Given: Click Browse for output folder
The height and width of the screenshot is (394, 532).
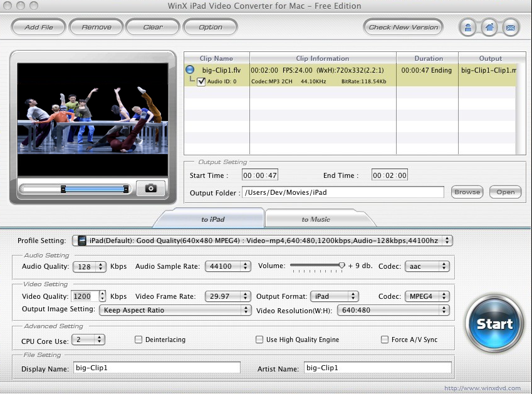Looking at the screenshot, I should 467,192.
